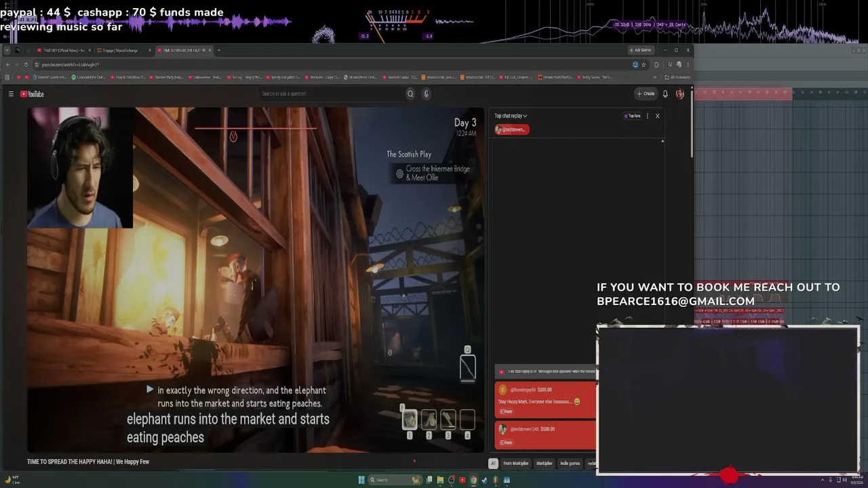Click the Windows taskbar search box
The image size is (868, 488).
[x=395, y=480]
